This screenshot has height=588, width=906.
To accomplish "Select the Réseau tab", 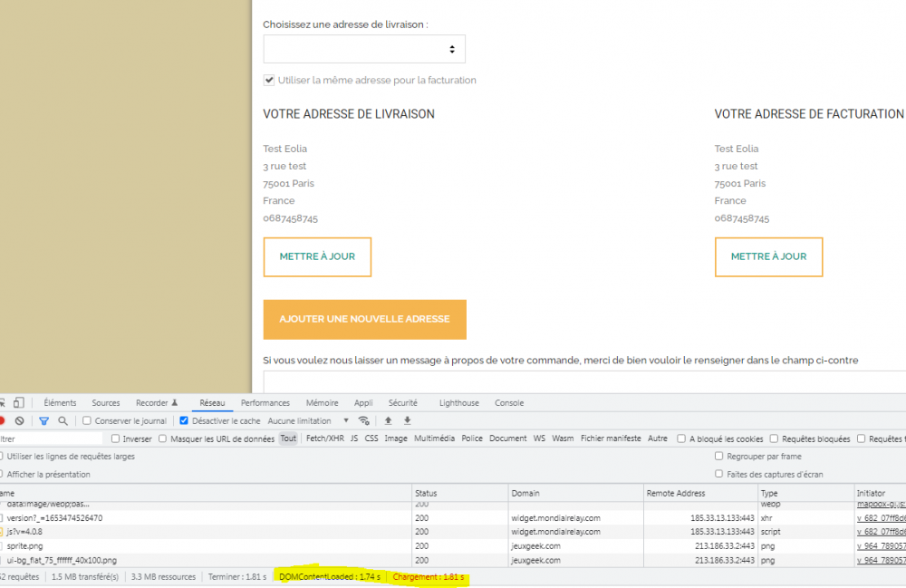I will point(212,402).
